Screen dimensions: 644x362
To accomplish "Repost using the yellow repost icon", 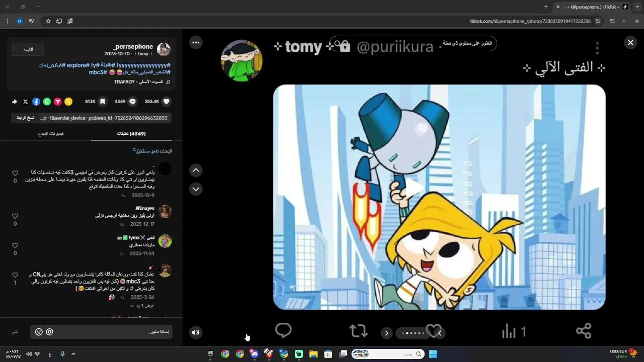I will (x=68, y=102).
